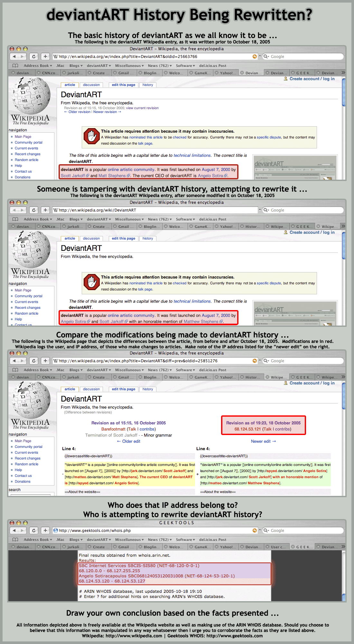Screen dimensions: 354x644
Task: Click orange SnapBack icon in oldid=25663766 address bar
Action: 255,57
